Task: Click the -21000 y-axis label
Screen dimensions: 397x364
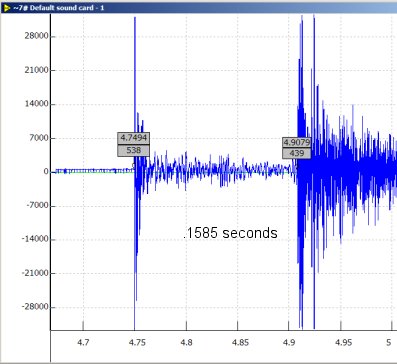Action: (35, 273)
